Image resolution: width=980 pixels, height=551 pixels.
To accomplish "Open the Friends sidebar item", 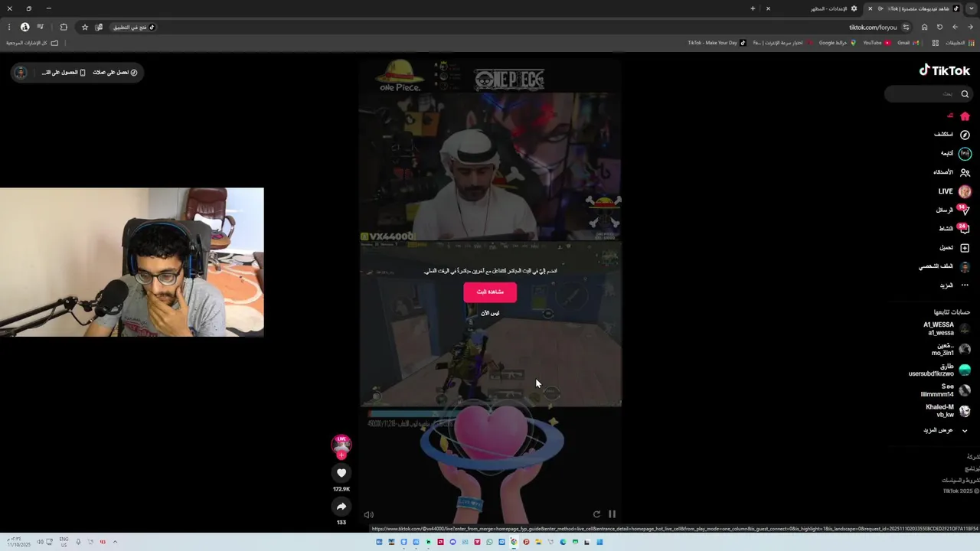I will [x=952, y=172].
